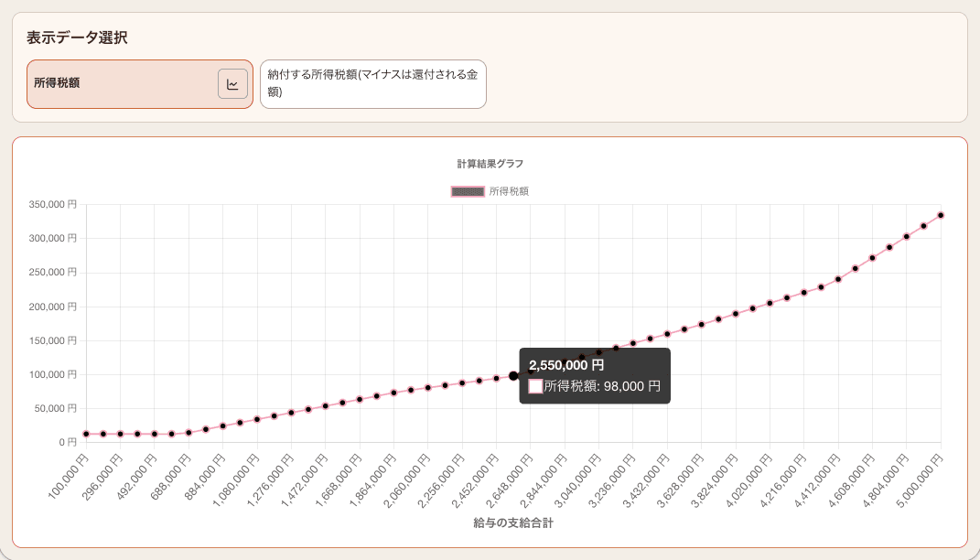Click the 所得税額 legend label text

point(509,192)
